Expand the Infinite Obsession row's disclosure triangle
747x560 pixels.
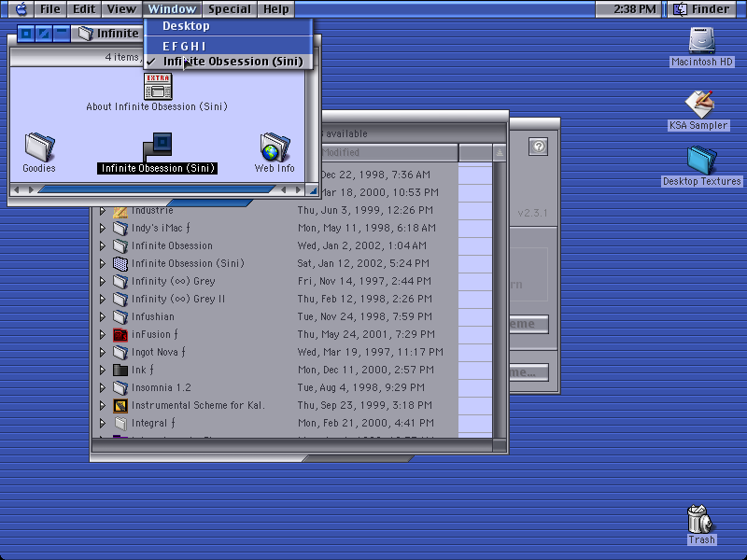[x=103, y=245]
